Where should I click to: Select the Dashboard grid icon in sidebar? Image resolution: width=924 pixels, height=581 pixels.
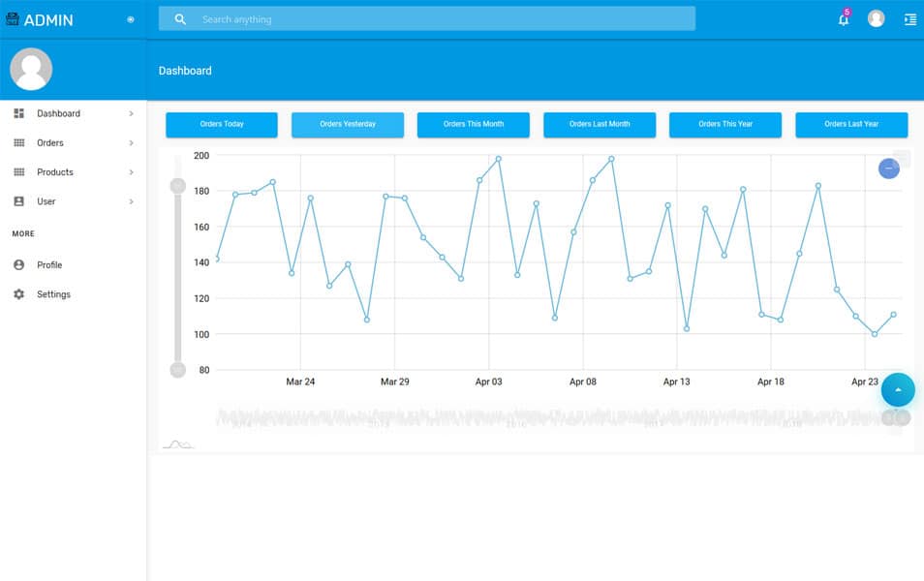18,113
